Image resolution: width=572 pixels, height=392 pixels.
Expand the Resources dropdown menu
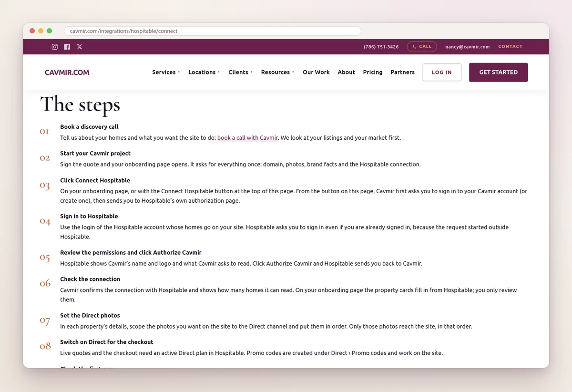[x=277, y=72]
